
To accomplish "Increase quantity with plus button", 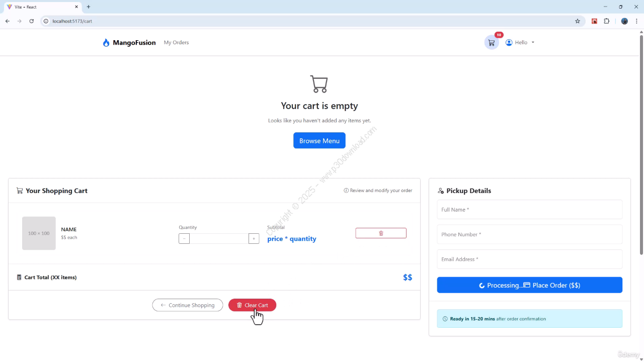I will (254, 239).
